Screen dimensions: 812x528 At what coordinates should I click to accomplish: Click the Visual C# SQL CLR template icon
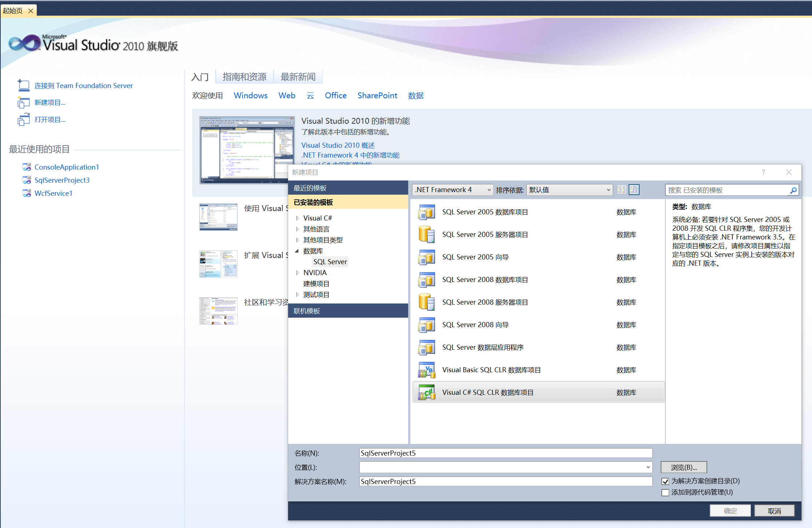tap(426, 393)
